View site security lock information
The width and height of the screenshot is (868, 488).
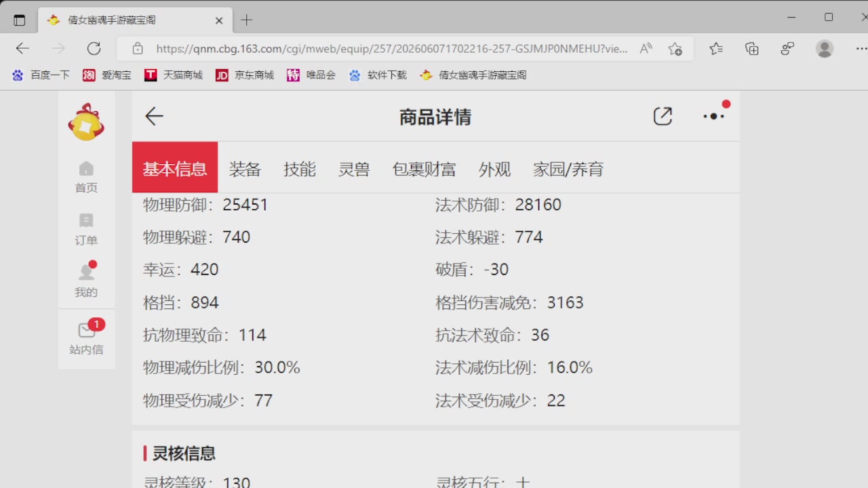click(138, 49)
